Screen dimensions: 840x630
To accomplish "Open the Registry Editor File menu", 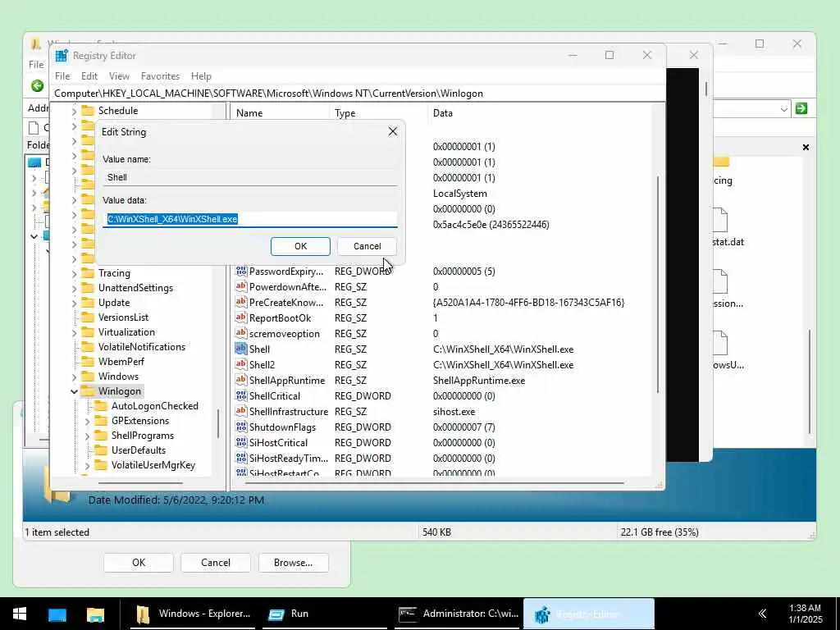I will coord(62,76).
